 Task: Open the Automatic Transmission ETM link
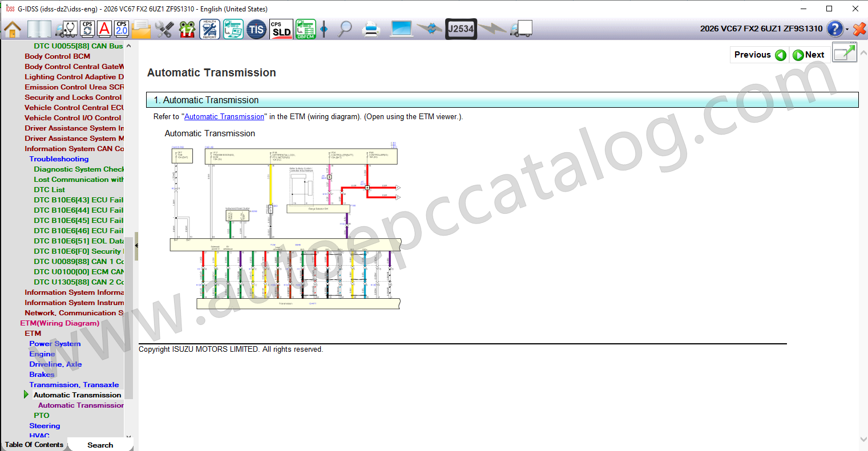[224, 116]
